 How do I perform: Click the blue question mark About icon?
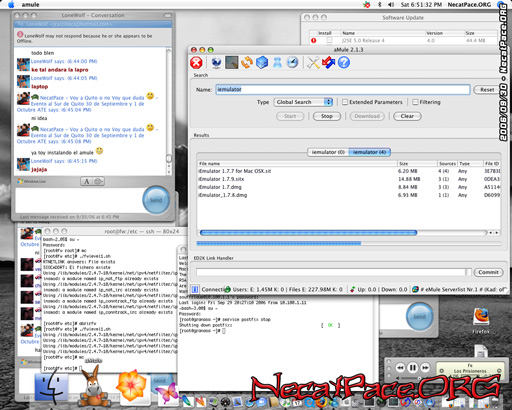click(344, 62)
